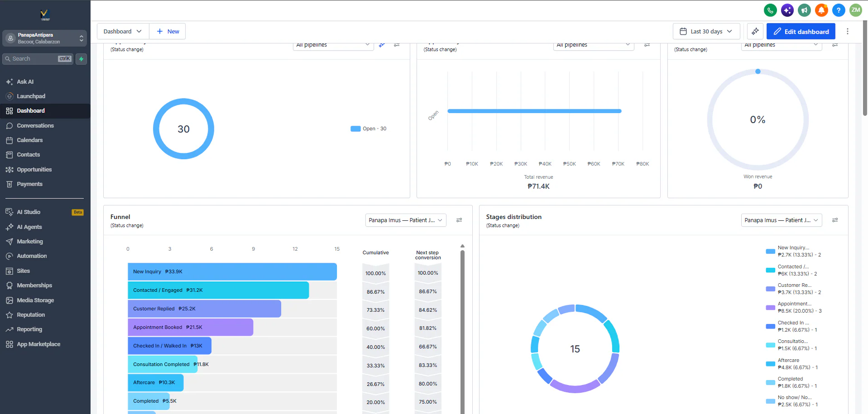Click the Open - 30 legend swatch
The image size is (868, 414).
pos(355,128)
